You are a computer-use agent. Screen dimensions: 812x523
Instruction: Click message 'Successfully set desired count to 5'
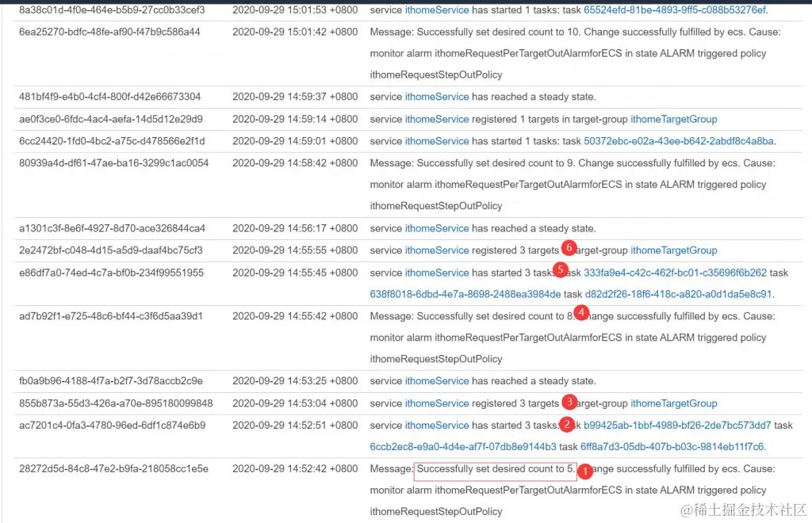point(495,468)
